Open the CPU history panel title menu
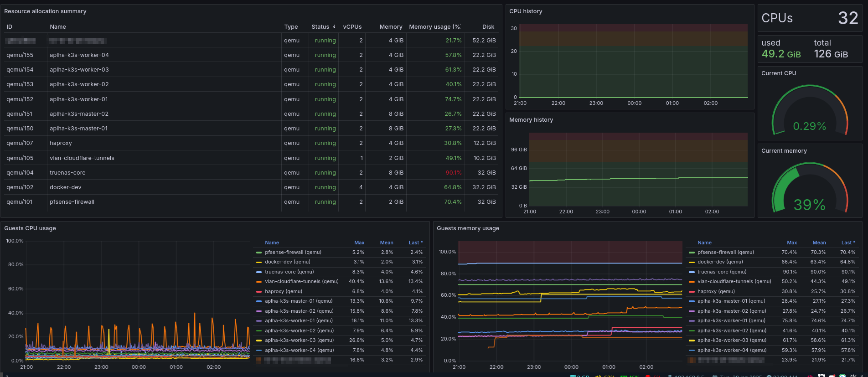 click(x=526, y=11)
